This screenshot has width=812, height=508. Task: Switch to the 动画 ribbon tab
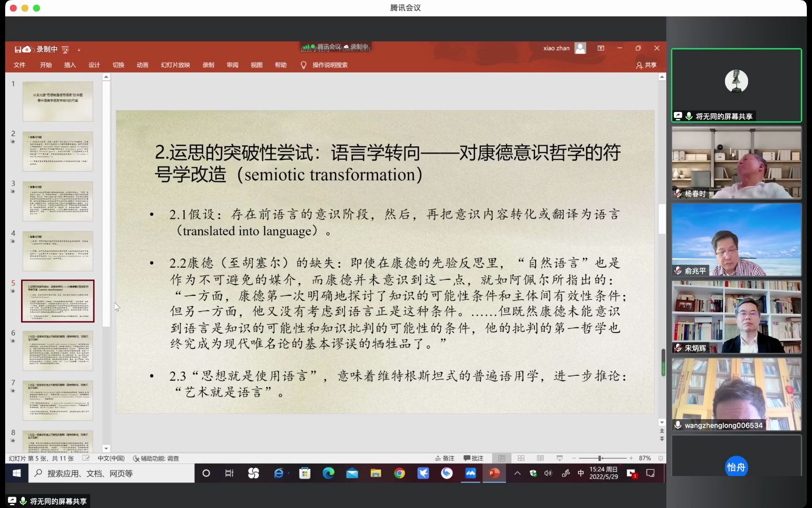point(142,65)
